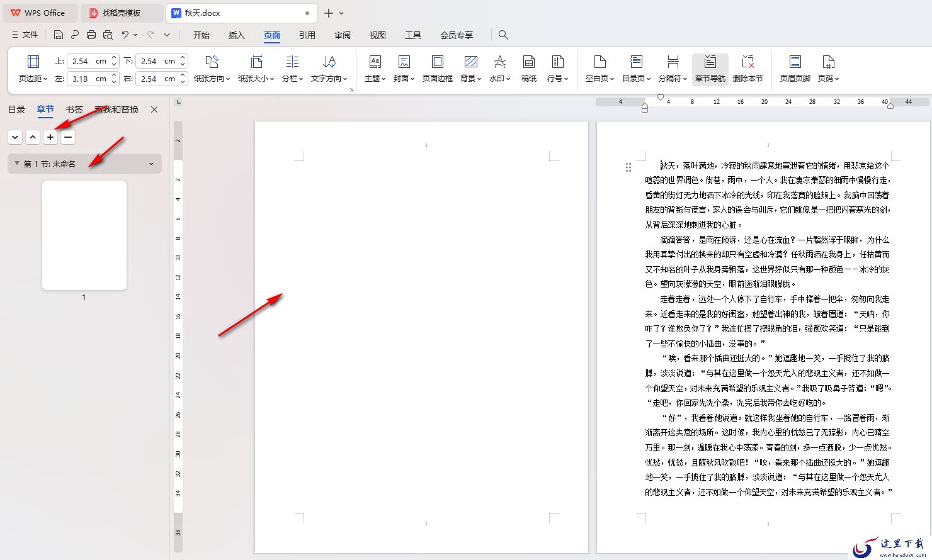Open the 背景 background tool
Screen dimensions: 932x560
pyautogui.click(x=470, y=69)
